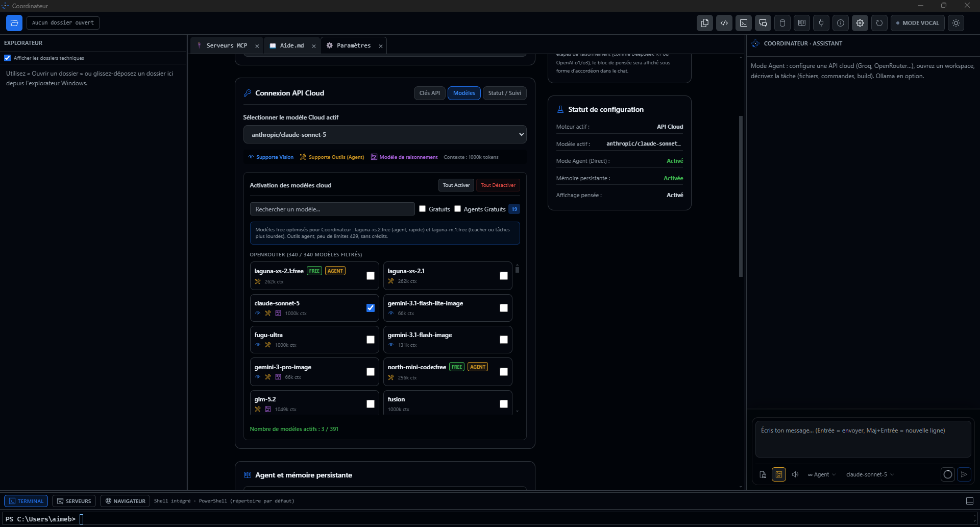This screenshot has width=980, height=527.
Task: Click the 'Nombre de modèles actifs : 3 / 391' text
Action: pyautogui.click(x=294, y=429)
